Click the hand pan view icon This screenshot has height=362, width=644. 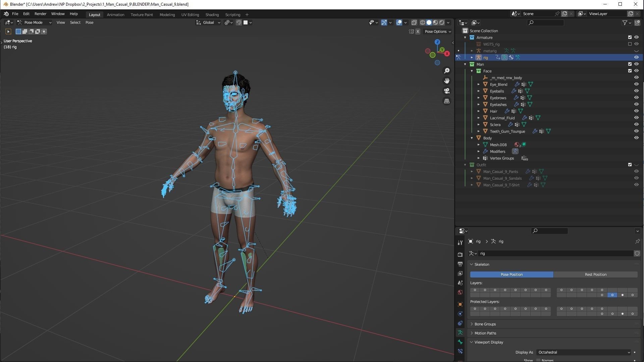(447, 81)
